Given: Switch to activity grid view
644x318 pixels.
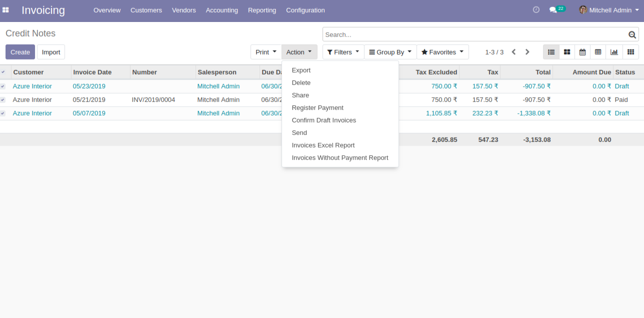Looking at the screenshot, I should (x=630, y=52).
